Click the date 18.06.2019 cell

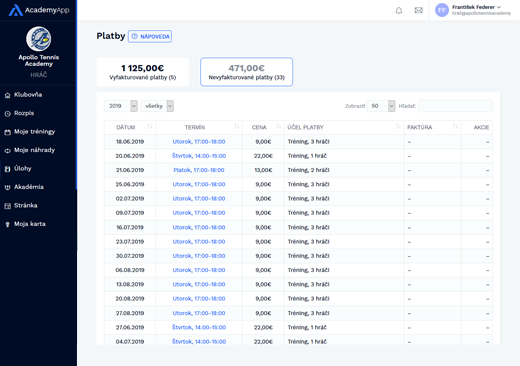click(x=130, y=142)
